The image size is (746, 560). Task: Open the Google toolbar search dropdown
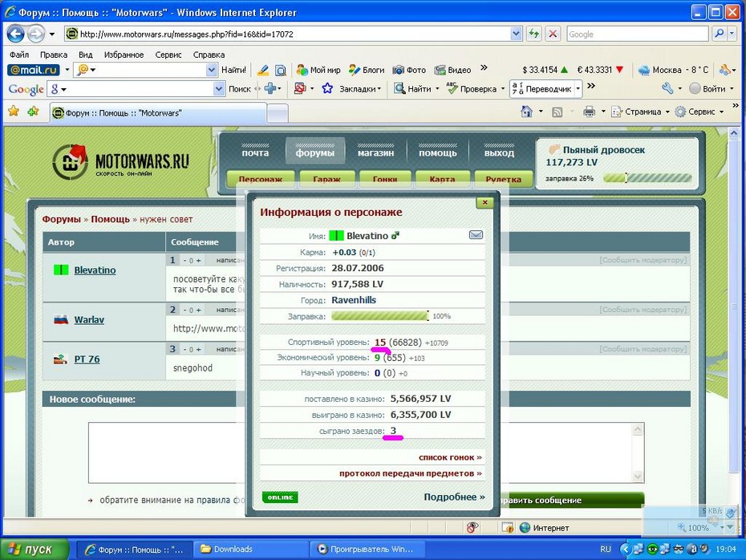[218, 88]
